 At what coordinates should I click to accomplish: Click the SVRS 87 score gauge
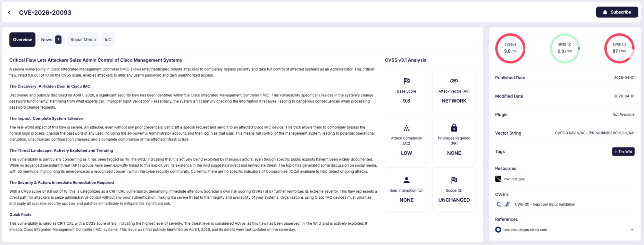tap(619, 48)
